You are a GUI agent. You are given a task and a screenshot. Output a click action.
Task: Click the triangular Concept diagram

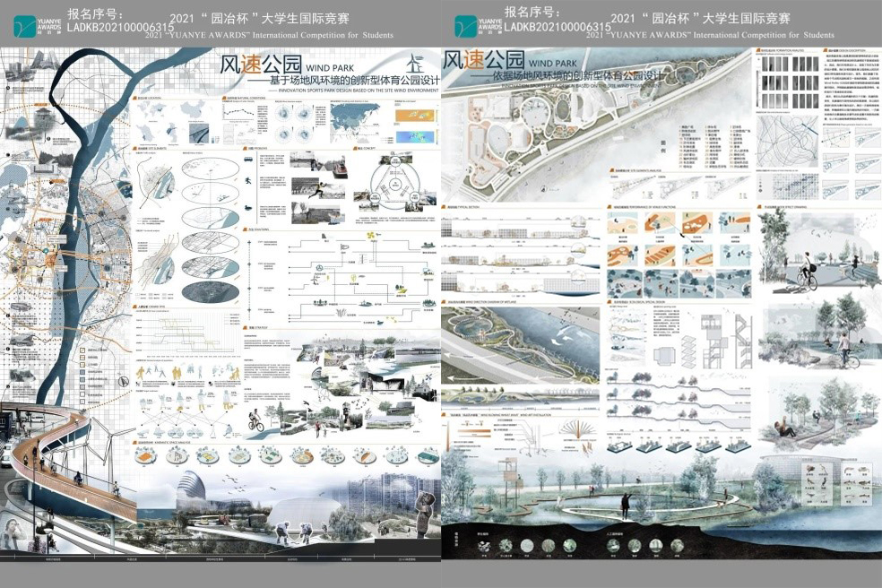tap(395, 186)
